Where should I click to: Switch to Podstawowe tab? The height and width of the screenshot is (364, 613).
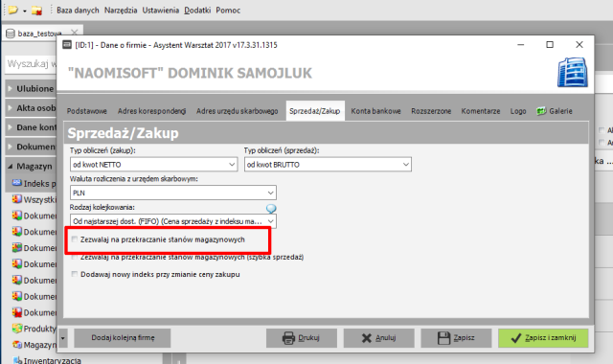[x=87, y=111]
